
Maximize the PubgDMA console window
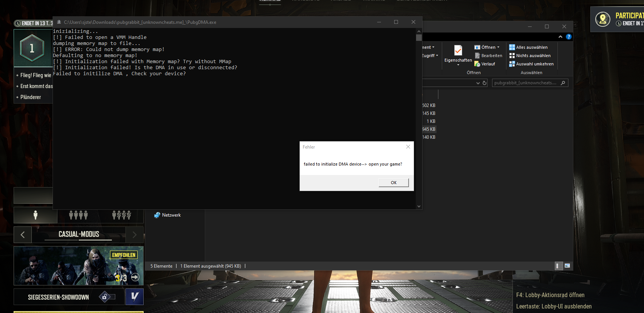coord(396,22)
